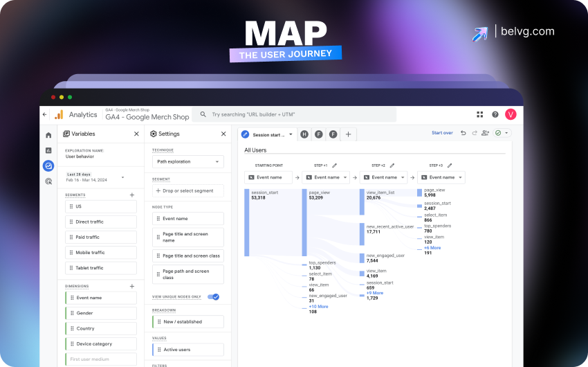Click the Exploration name User behavior

[80, 156]
